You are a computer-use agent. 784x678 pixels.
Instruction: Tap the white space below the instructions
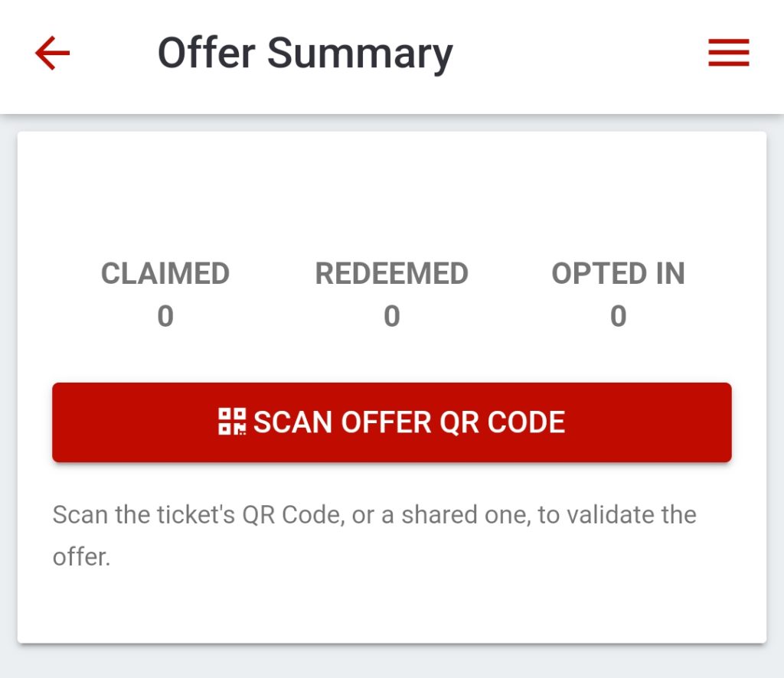click(392, 607)
